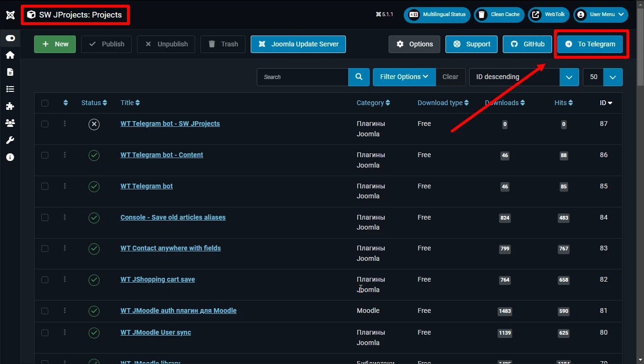Open the WT Contact anywhere with fields link
644x364 pixels.
[171, 248]
